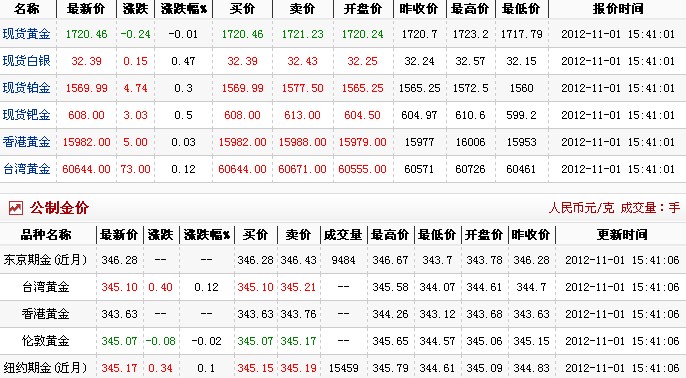Click the 现货白银 latest price 32.39
This screenshot has height=378, width=686.
tap(86, 61)
